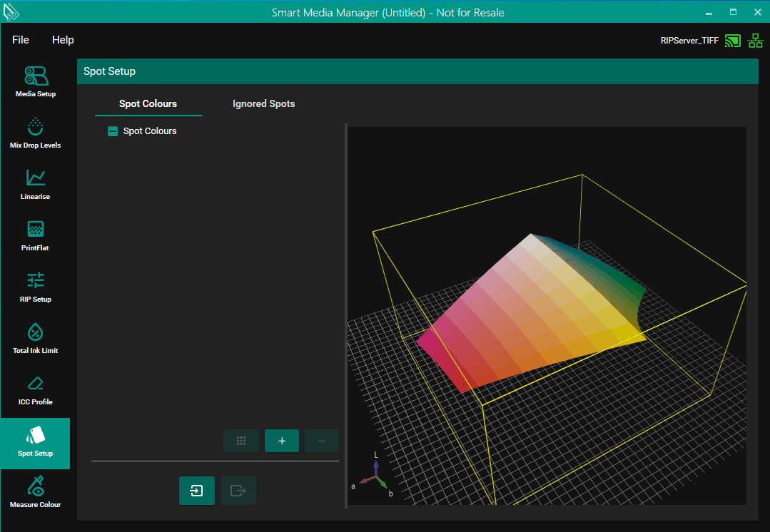Open the File menu

(x=21, y=40)
